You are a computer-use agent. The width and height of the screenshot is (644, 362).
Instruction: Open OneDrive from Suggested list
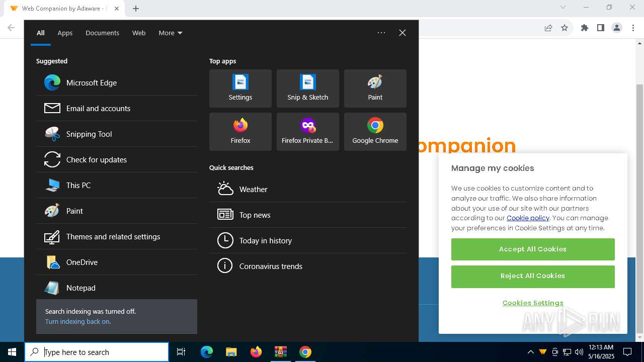[x=117, y=262]
